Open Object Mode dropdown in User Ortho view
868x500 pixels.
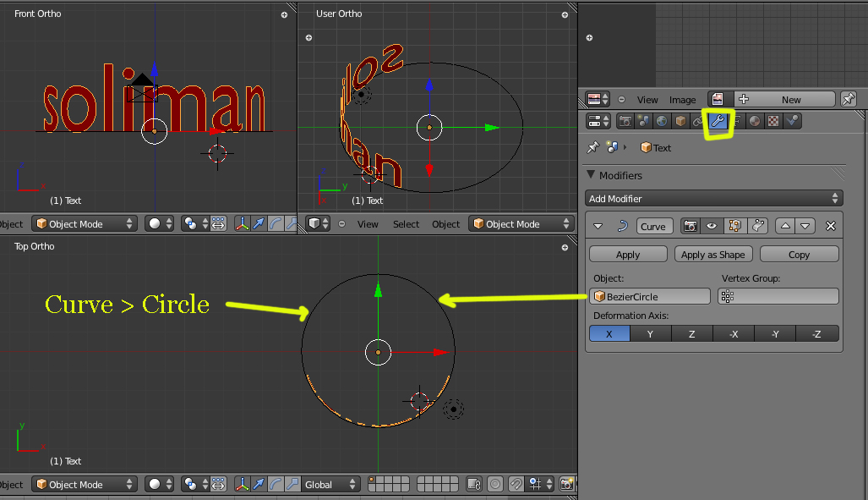click(x=521, y=224)
